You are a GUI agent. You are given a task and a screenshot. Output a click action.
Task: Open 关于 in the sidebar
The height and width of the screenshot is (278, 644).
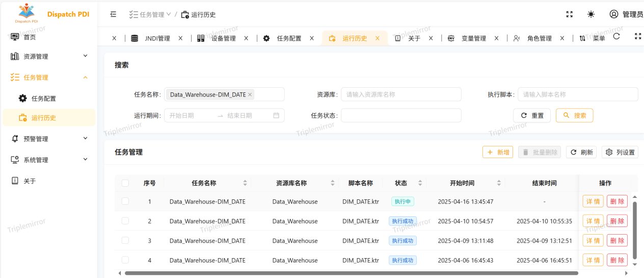click(x=49, y=181)
